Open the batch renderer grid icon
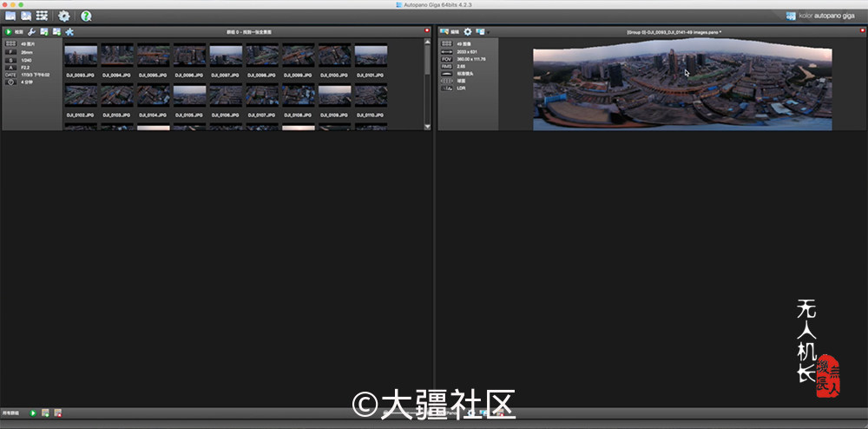Image resolution: width=868 pixels, height=429 pixels. pyautogui.click(x=42, y=16)
